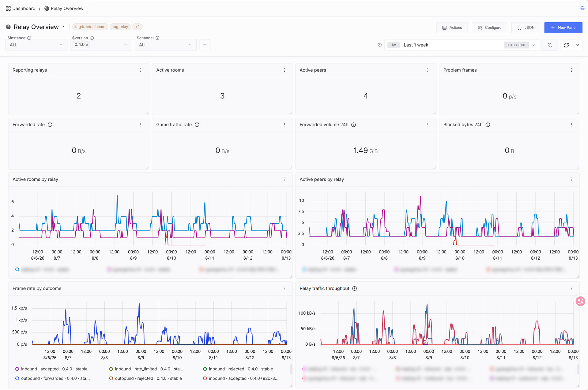The height and width of the screenshot is (390, 588).
Task: Toggle the outbound forwarded 0.4.0 legend series
Action: click(52, 378)
